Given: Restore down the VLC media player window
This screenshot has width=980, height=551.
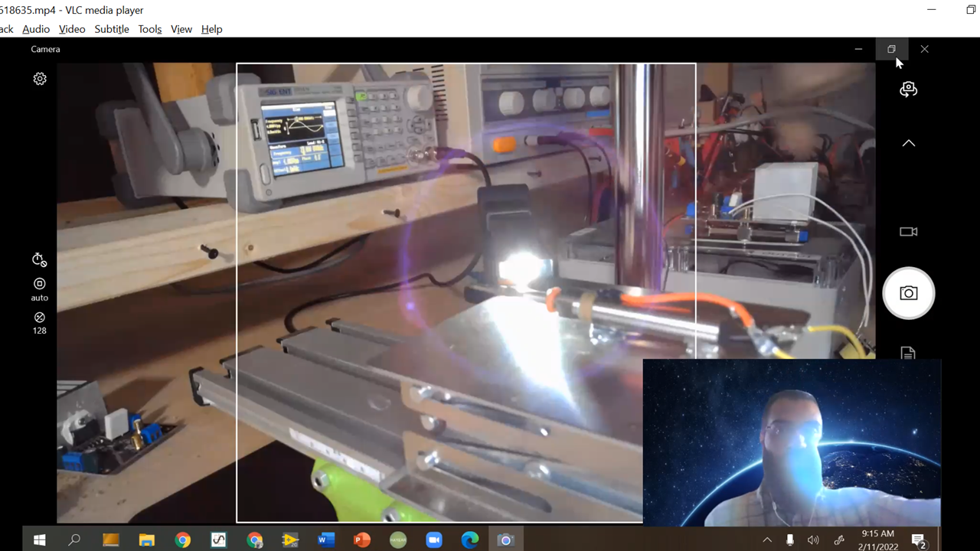Looking at the screenshot, I should pyautogui.click(x=971, y=10).
